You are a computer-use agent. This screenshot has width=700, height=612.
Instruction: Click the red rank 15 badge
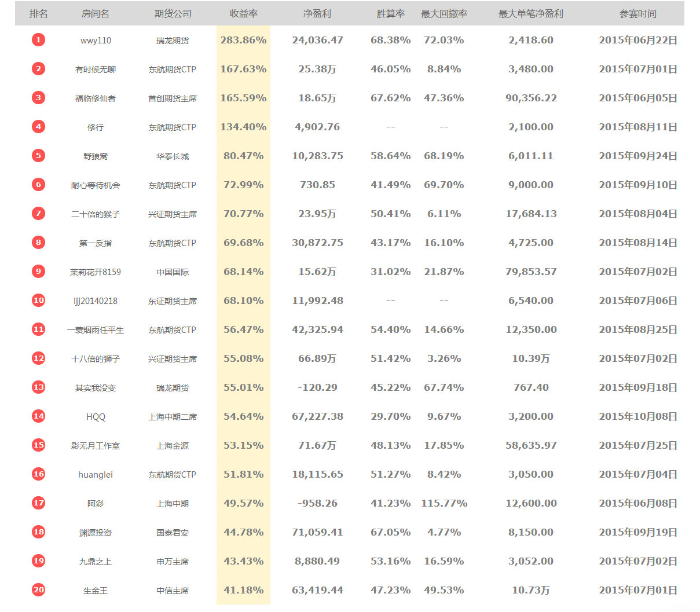38,445
